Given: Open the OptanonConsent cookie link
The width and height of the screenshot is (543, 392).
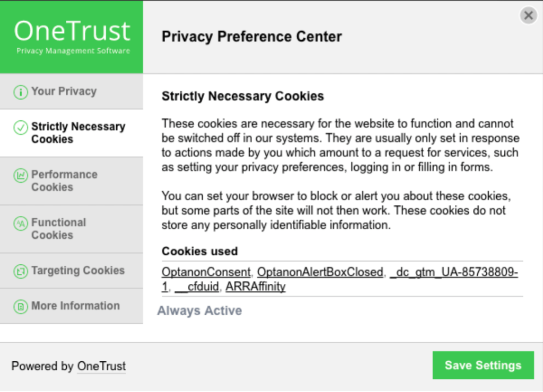Looking at the screenshot, I should pyautogui.click(x=206, y=272).
